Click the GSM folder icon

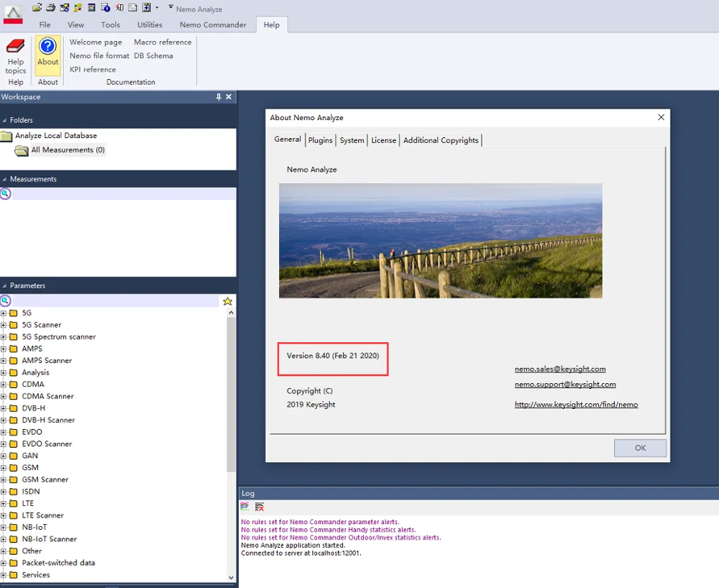coord(13,468)
